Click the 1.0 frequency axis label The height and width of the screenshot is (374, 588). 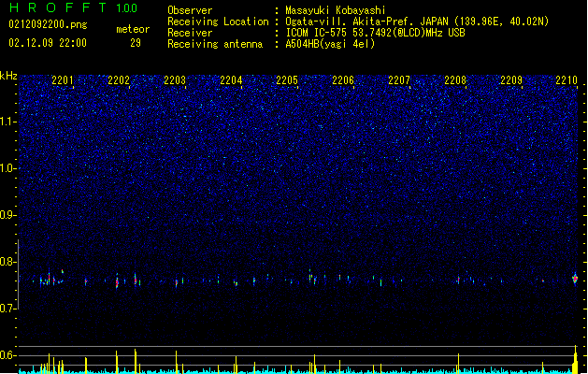coord(7,168)
